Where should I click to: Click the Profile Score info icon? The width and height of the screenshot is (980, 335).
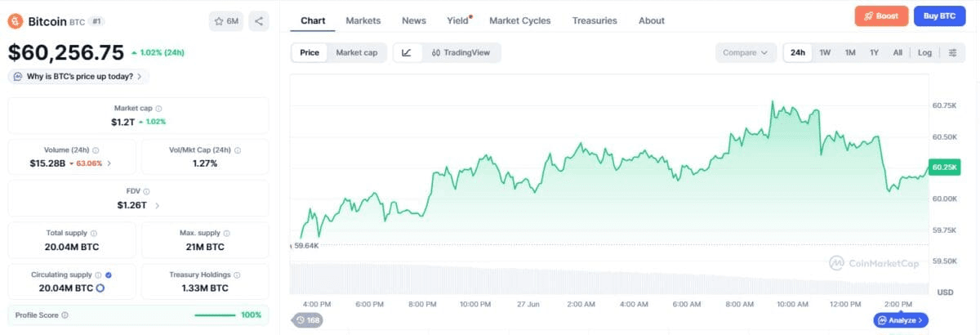point(65,315)
